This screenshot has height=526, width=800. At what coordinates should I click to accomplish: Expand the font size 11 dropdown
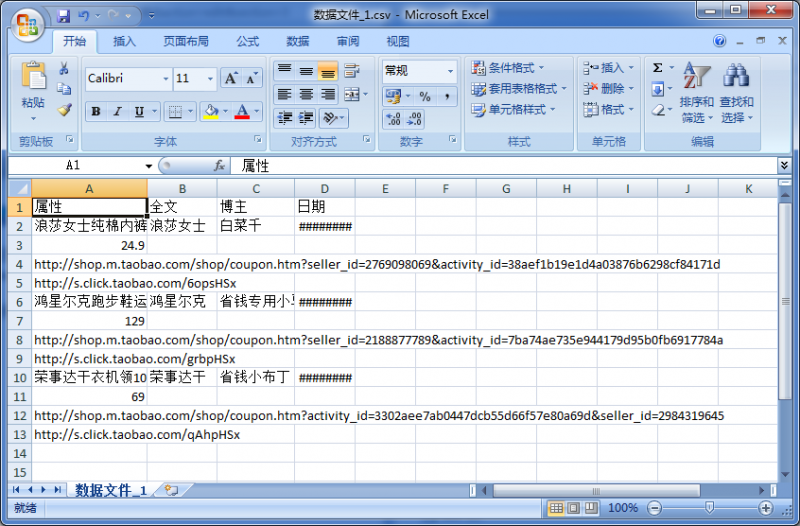tap(210, 79)
